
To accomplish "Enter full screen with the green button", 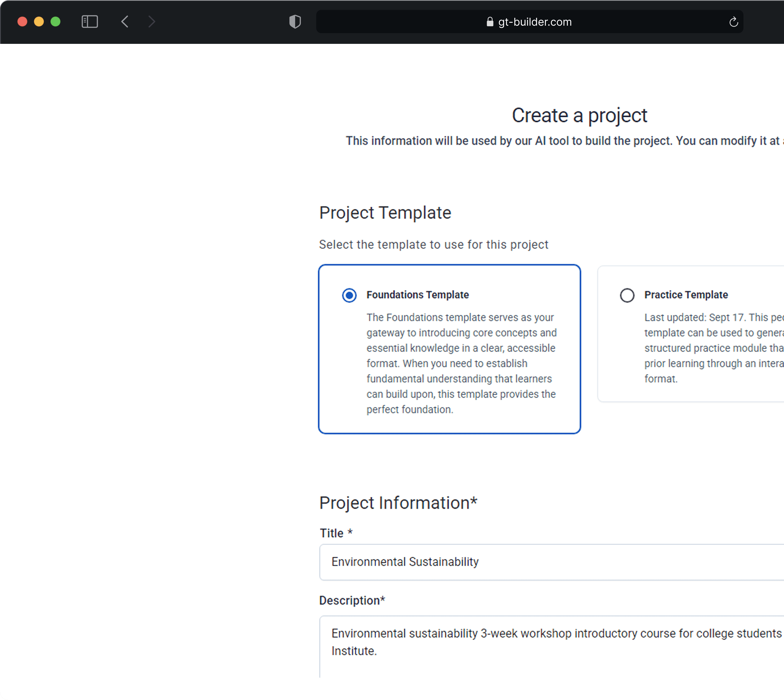I will tap(55, 22).
